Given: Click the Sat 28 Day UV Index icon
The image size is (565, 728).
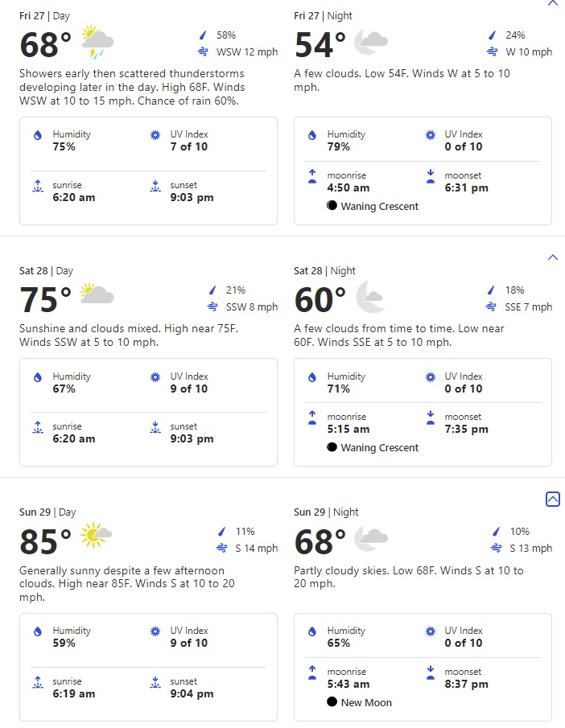Looking at the screenshot, I should coord(155,377).
